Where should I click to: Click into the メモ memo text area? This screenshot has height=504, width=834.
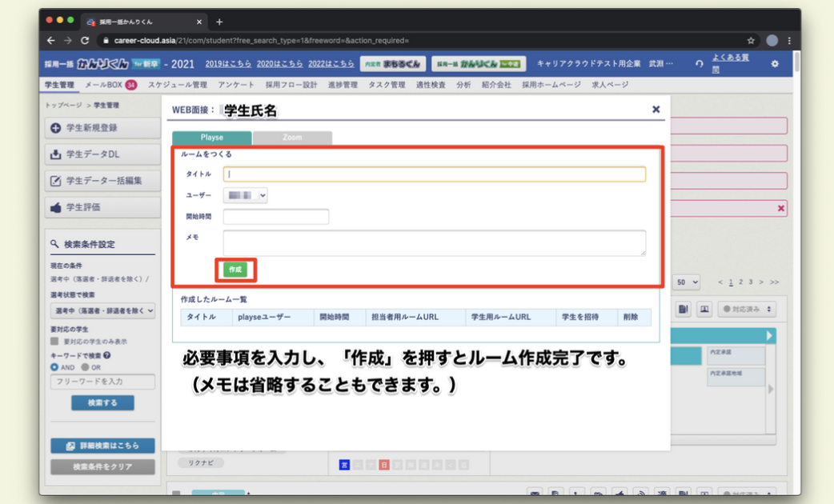[435, 242]
